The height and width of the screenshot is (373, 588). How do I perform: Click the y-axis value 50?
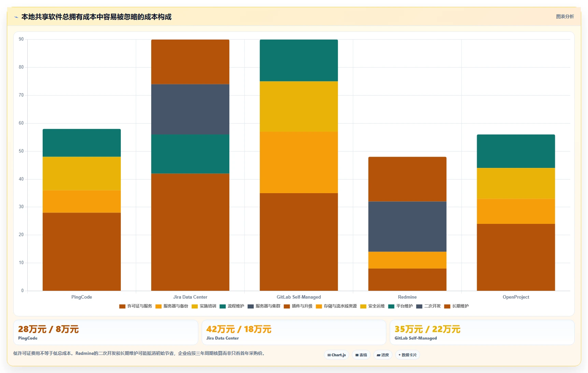(21, 151)
